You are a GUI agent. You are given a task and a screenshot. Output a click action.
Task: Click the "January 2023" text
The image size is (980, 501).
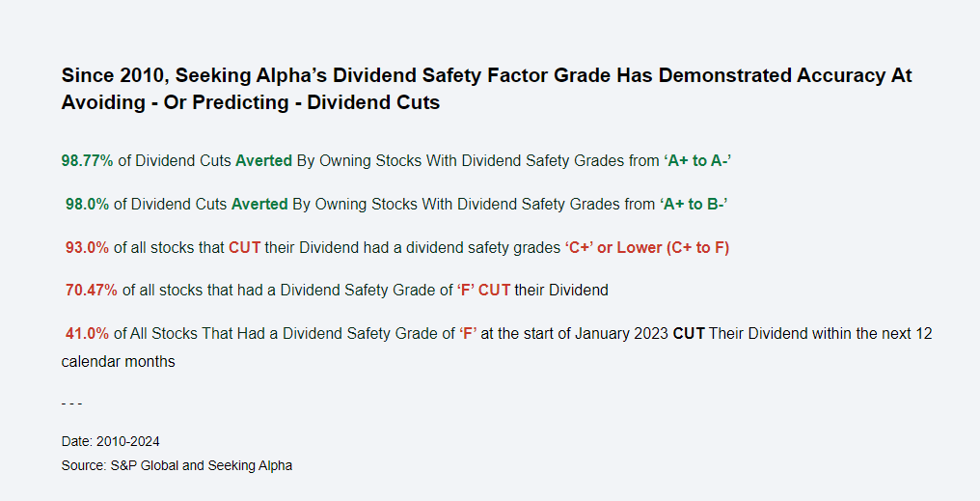pyautogui.click(x=620, y=333)
